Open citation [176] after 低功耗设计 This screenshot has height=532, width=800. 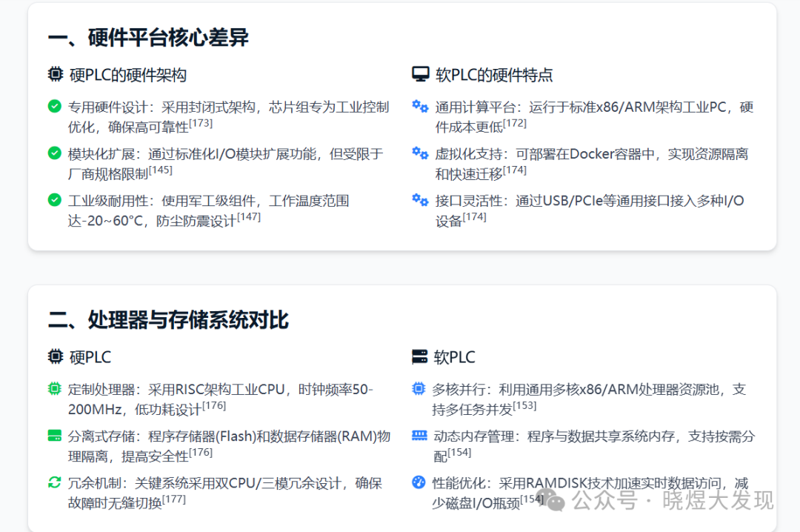[214, 406]
